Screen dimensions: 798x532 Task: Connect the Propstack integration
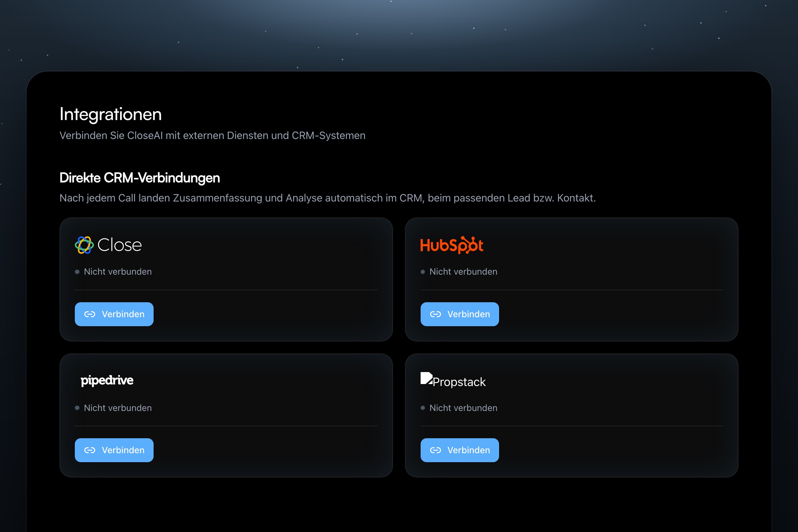point(460,450)
